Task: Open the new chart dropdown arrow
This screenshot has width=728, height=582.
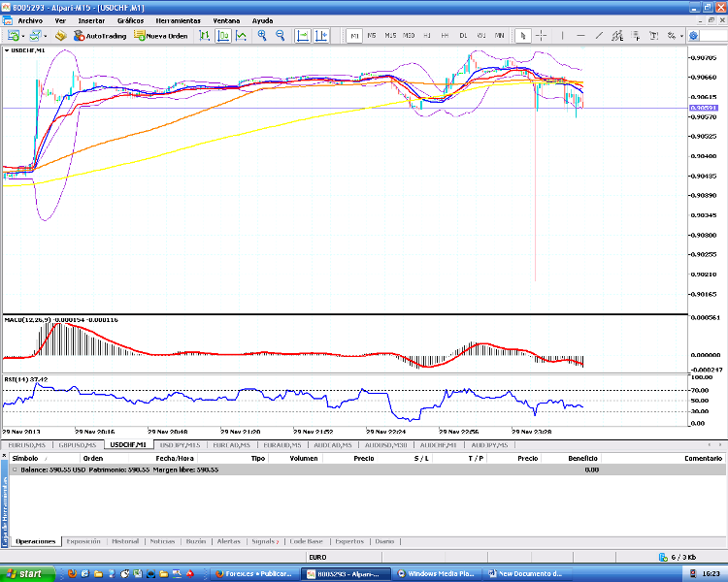Action: (25, 36)
